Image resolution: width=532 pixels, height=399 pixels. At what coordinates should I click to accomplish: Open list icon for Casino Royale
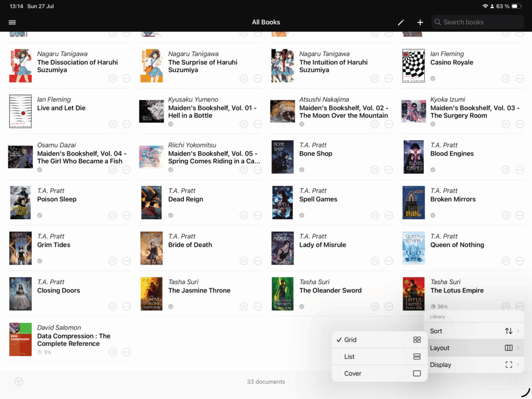(506, 78)
